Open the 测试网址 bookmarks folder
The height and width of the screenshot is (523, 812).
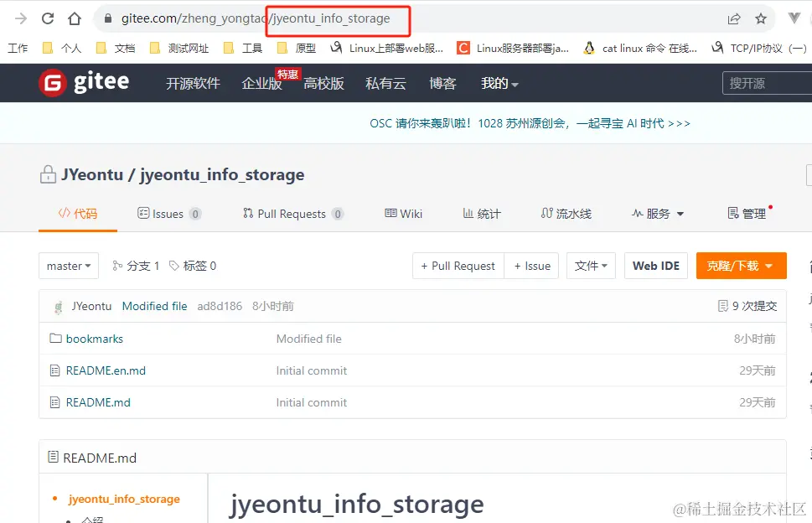(x=179, y=48)
